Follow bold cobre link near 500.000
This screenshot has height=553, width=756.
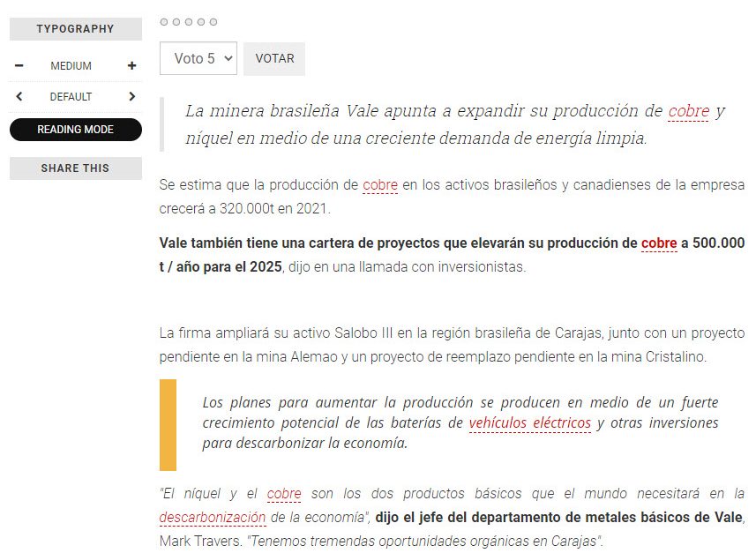(659, 243)
